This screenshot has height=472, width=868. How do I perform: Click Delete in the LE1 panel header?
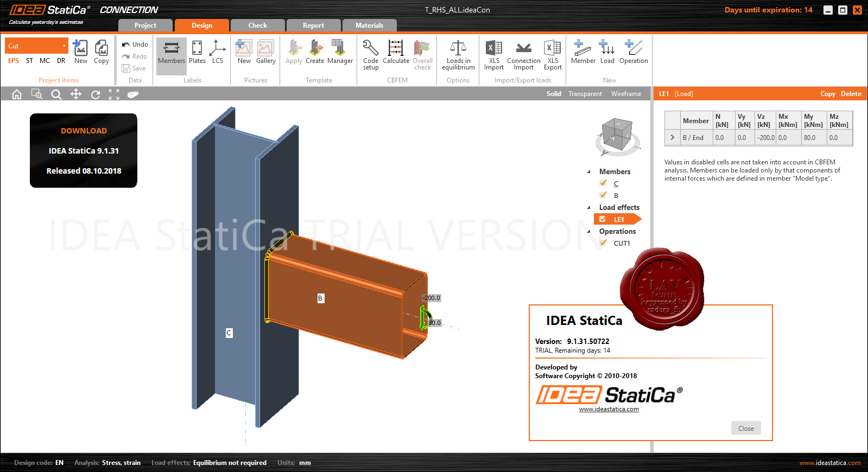(851, 94)
